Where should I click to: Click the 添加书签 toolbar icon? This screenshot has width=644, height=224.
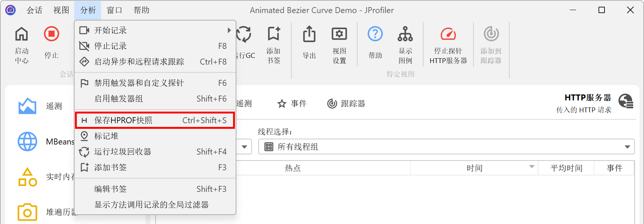coord(274,34)
